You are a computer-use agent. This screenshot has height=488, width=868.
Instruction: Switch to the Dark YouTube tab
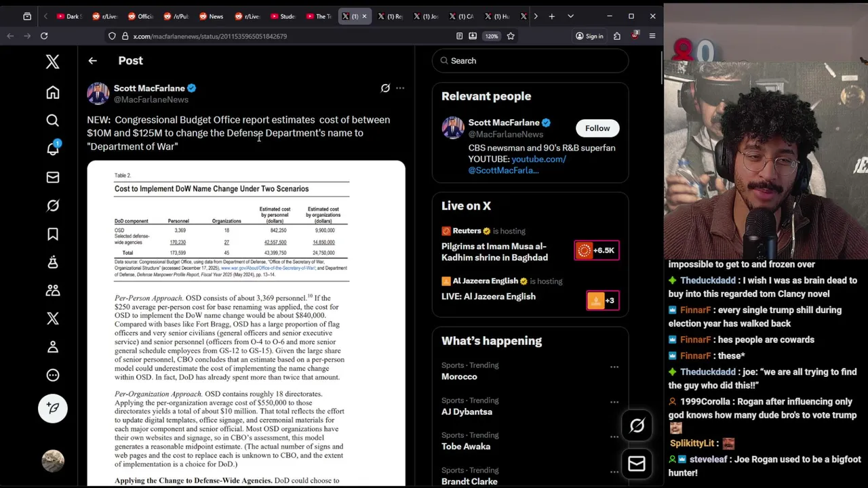click(x=69, y=16)
